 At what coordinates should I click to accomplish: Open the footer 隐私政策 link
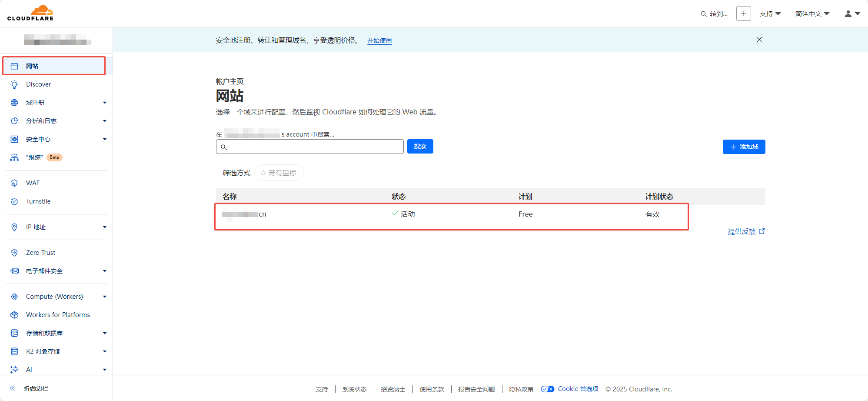click(521, 389)
